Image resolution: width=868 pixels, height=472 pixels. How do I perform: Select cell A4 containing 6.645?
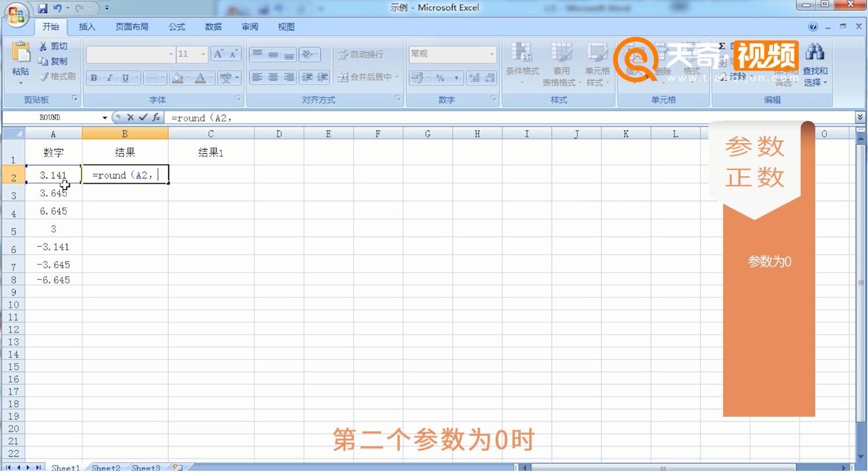(x=53, y=211)
